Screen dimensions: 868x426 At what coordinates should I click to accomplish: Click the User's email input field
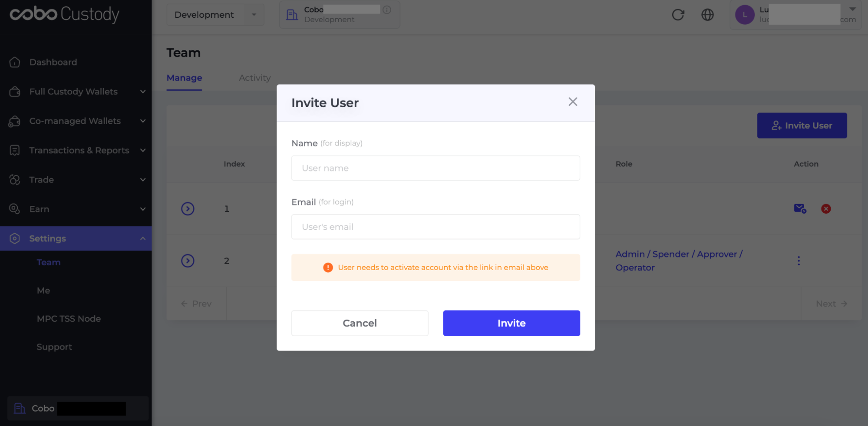tap(436, 227)
